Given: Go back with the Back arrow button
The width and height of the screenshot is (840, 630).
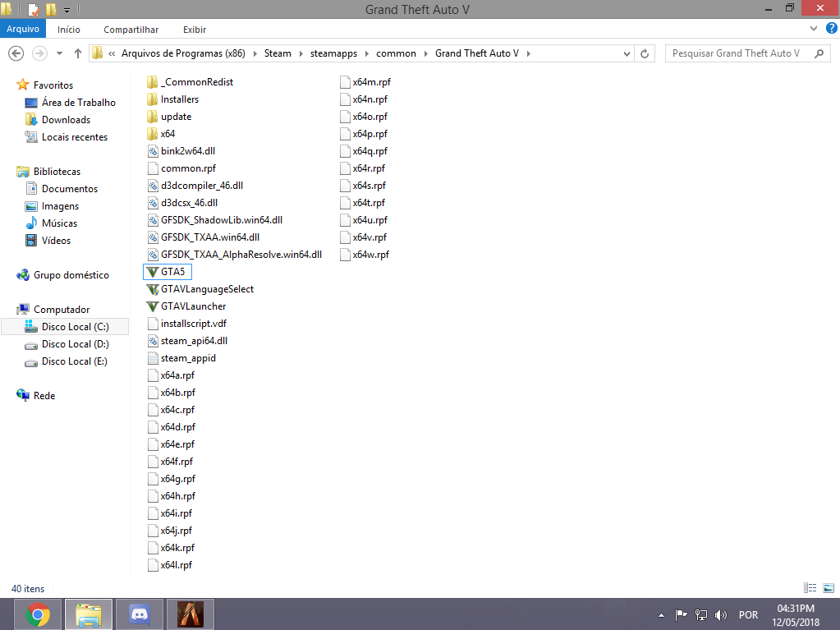Looking at the screenshot, I should [16, 53].
